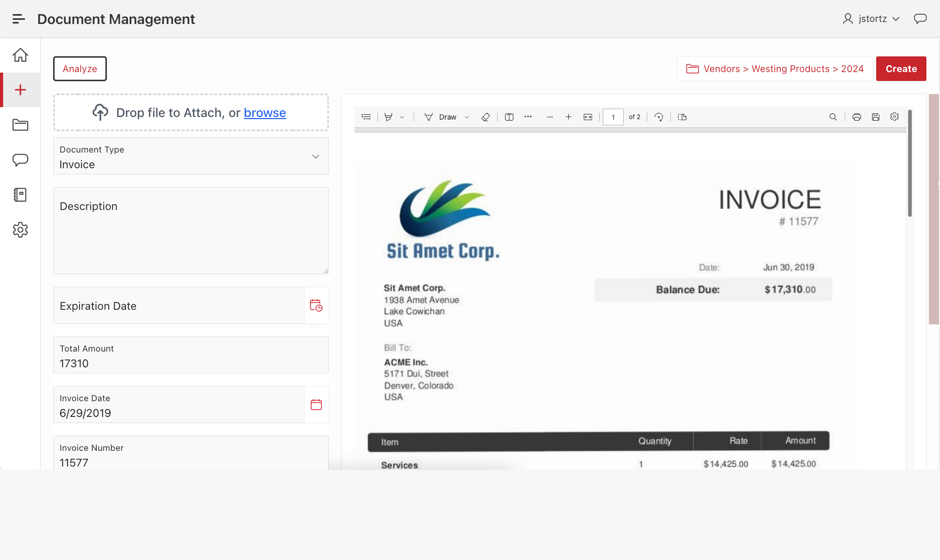Viewport: 940px width, 560px height.
Task: Click the Invoice Date field showing 6/29/2019
Action: point(179,405)
